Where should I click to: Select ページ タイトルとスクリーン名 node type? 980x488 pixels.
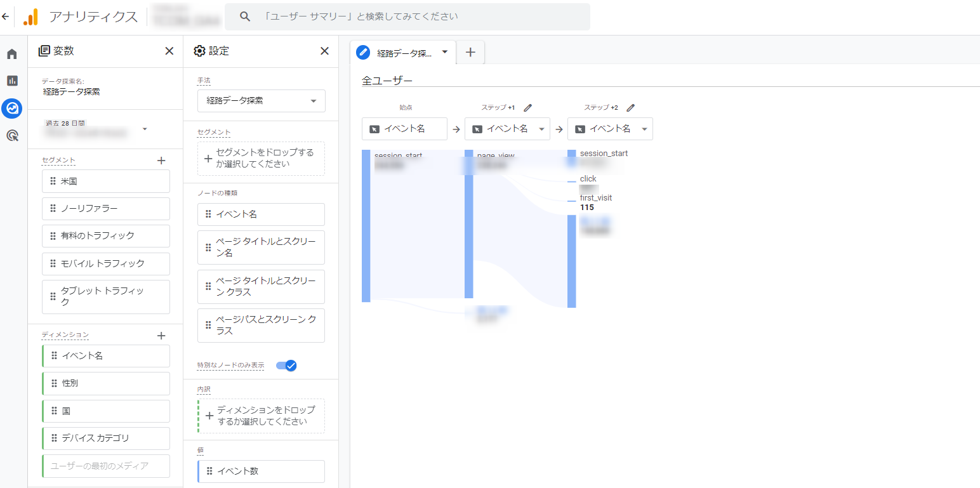(261, 247)
